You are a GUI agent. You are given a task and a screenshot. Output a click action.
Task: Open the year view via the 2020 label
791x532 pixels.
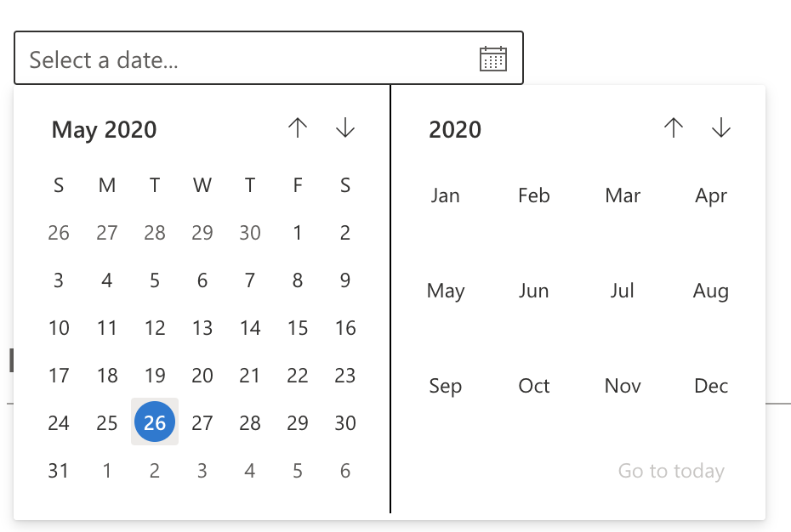point(455,129)
